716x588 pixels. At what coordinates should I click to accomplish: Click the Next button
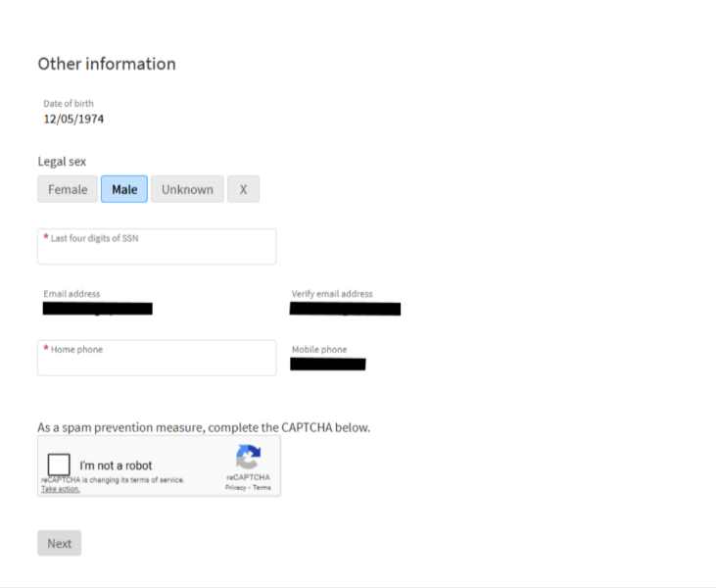60,543
